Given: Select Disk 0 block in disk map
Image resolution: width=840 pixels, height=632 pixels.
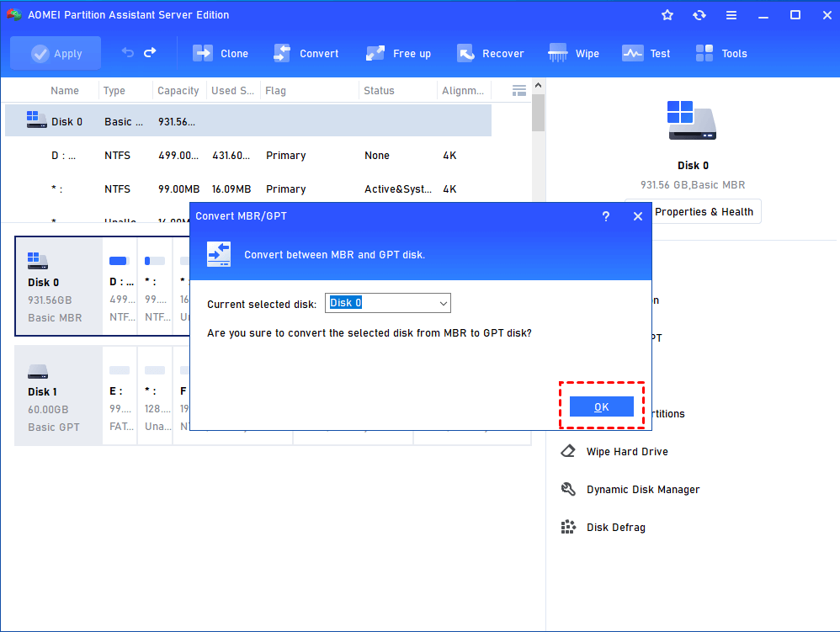Looking at the screenshot, I should 58,286.
